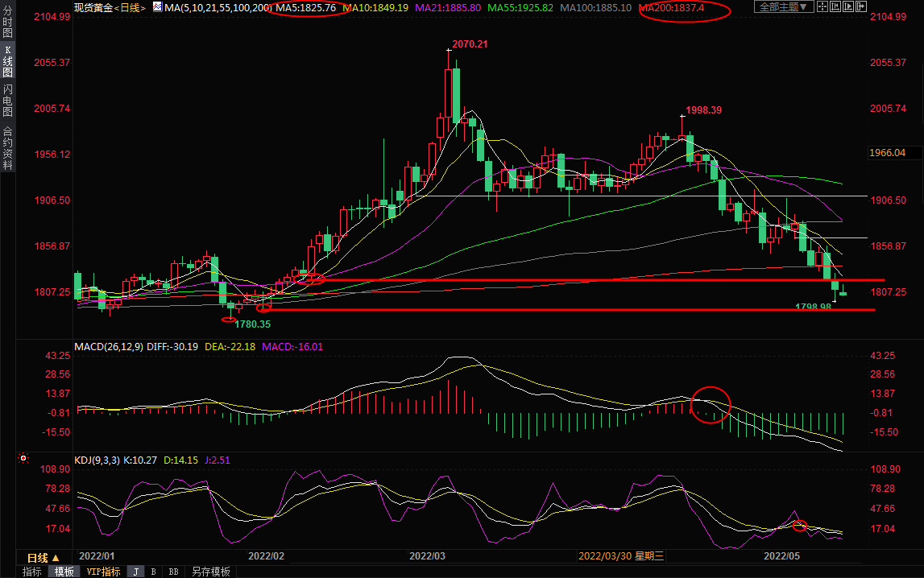
Task: Open the 闪电图 side tab
Action: tap(7, 101)
